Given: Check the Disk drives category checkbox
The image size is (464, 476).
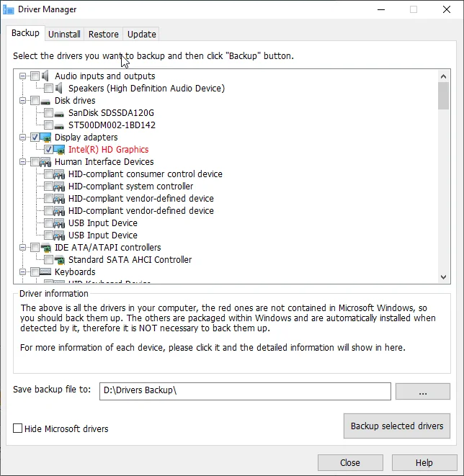Looking at the screenshot, I should coord(35,101).
